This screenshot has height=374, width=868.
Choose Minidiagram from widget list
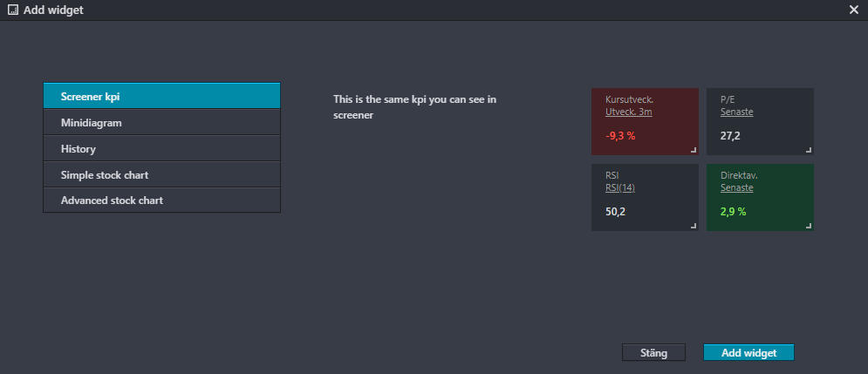(161, 123)
